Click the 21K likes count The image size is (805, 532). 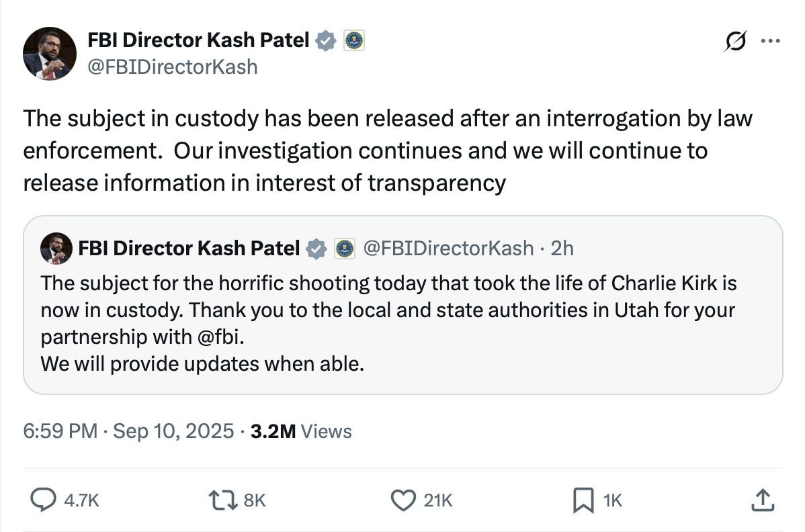coord(438,500)
